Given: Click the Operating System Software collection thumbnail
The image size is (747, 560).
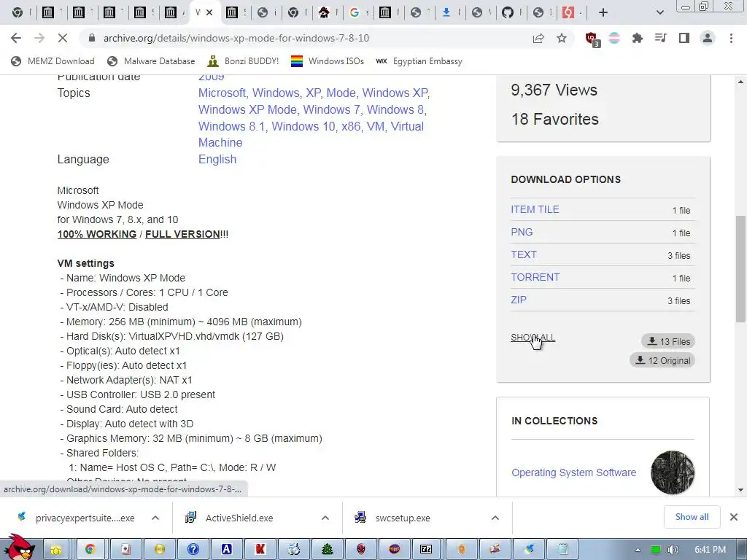Looking at the screenshot, I should coord(672,472).
